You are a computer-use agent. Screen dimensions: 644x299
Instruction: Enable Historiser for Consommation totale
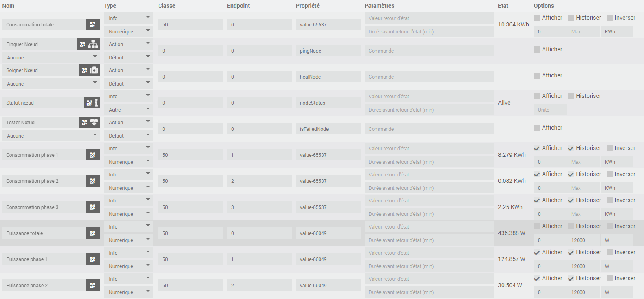[x=571, y=18]
